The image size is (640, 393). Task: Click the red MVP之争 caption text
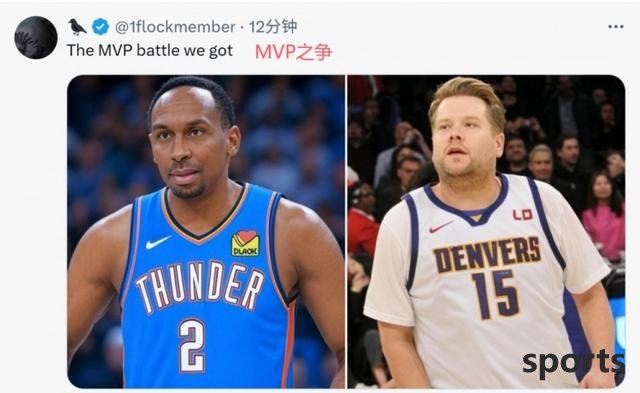tap(293, 52)
